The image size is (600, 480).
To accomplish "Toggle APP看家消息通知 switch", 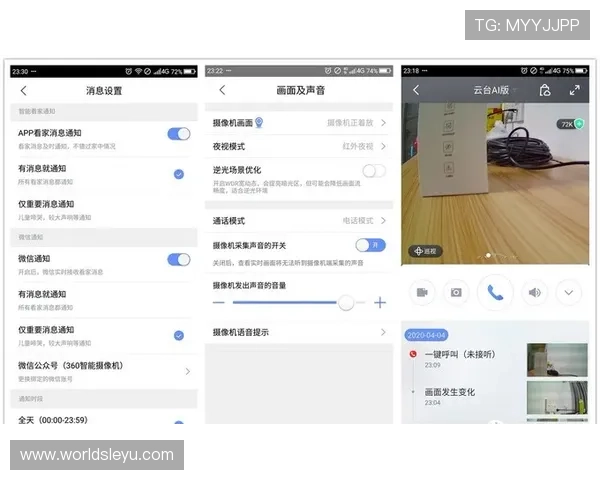I will pos(179,134).
